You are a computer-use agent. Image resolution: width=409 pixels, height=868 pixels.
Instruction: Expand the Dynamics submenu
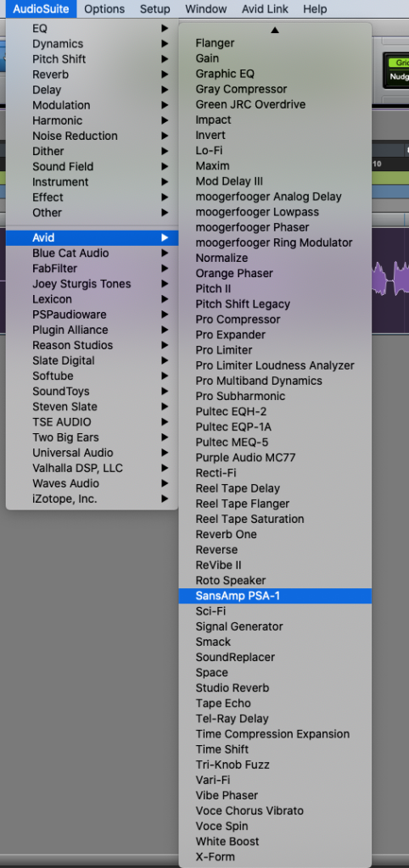point(92,44)
